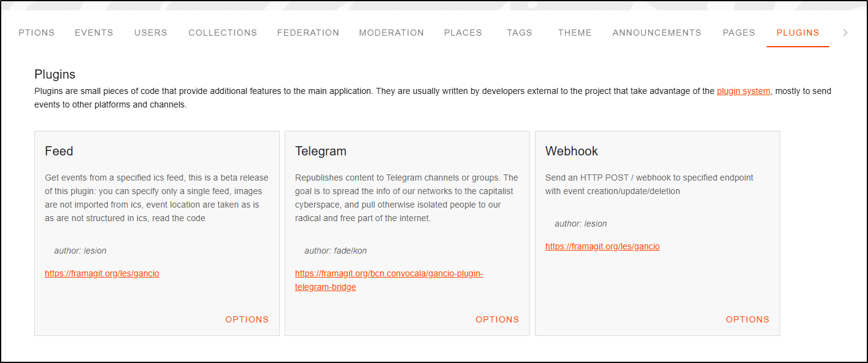The height and width of the screenshot is (363, 868).
Task: Follow the plugin system link
Action: point(743,91)
